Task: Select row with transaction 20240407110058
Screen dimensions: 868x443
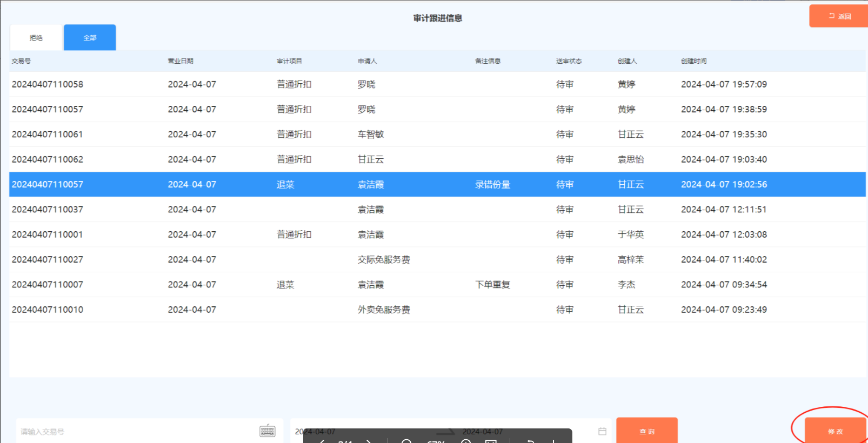Action: (x=48, y=84)
